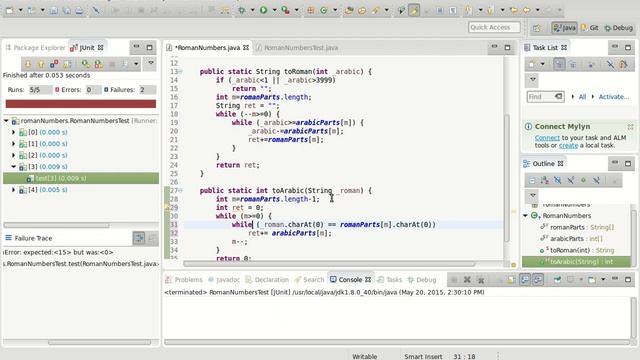Open dropdown next to Debug button
Image resolution: width=640 pixels, height=360 pixels.
(x=252, y=10)
